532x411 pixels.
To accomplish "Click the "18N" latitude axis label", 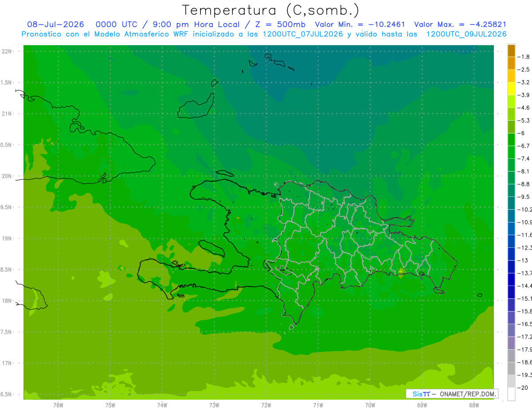I will coord(7,301).
